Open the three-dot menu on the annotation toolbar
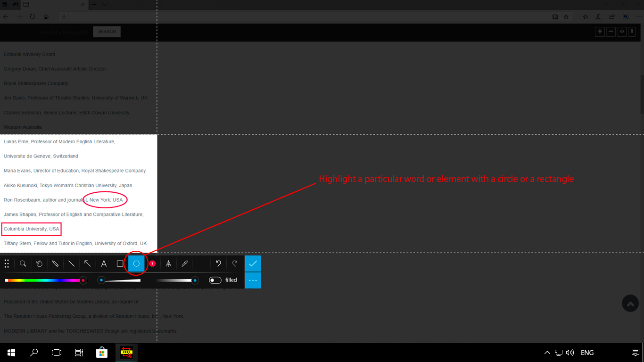Viewport: 644px width, 362px height. [253, 280]
